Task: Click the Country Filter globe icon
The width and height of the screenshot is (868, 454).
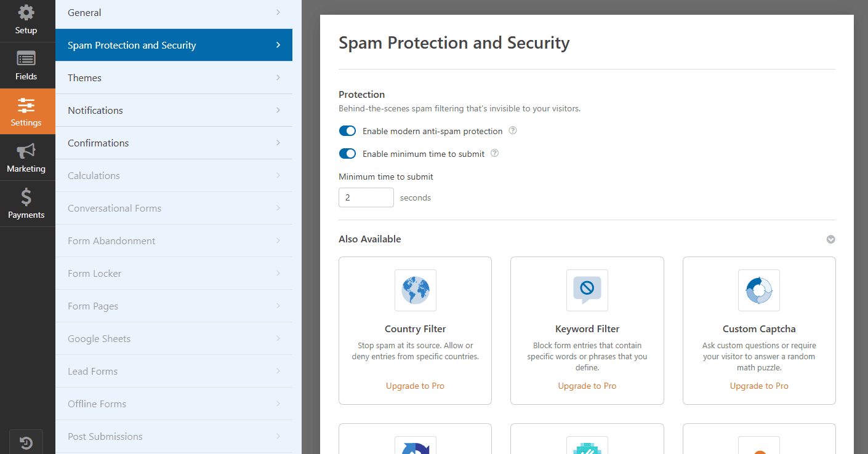Action: [x=416, y=290]
